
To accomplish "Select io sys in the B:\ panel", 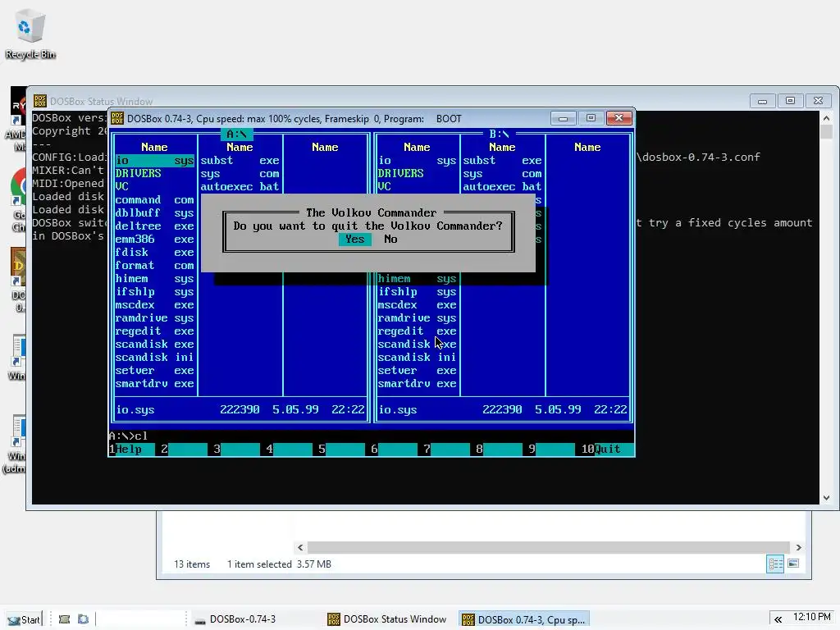I will click(418, 160).
